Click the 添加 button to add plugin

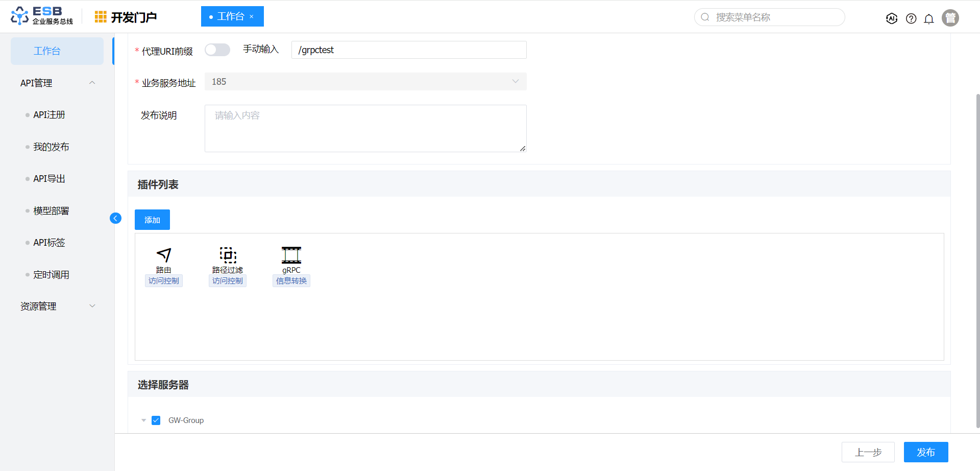[152, 220]
